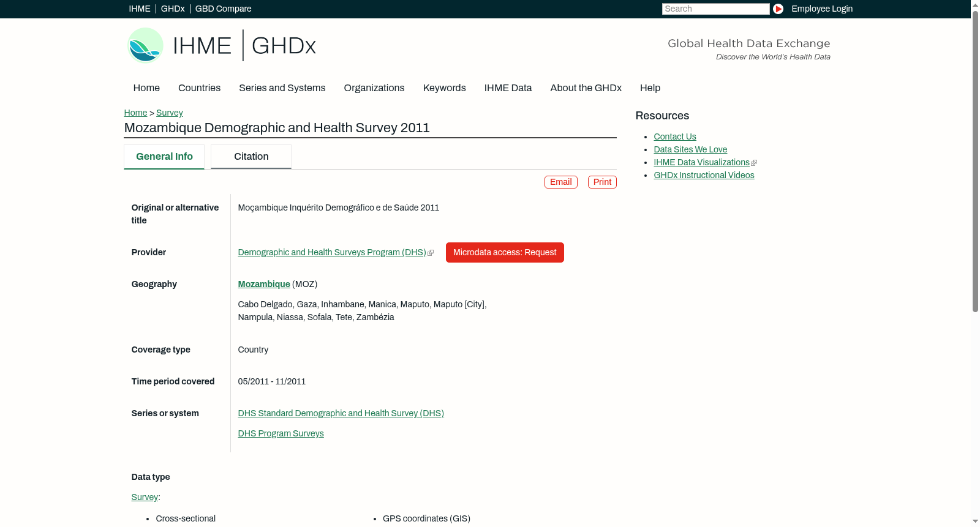Click the scrollbar down arrow
This screenshot has width=980, height=527.
point(975,522)
